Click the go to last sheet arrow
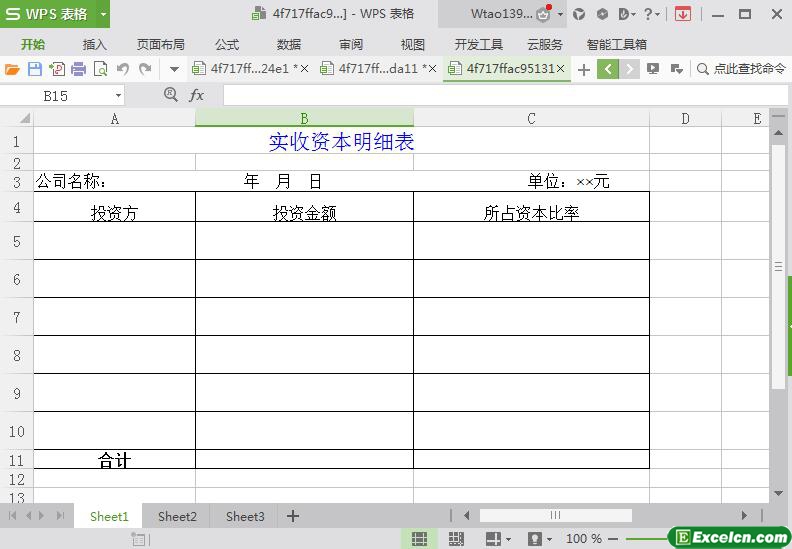 click(x=61, y=515)
